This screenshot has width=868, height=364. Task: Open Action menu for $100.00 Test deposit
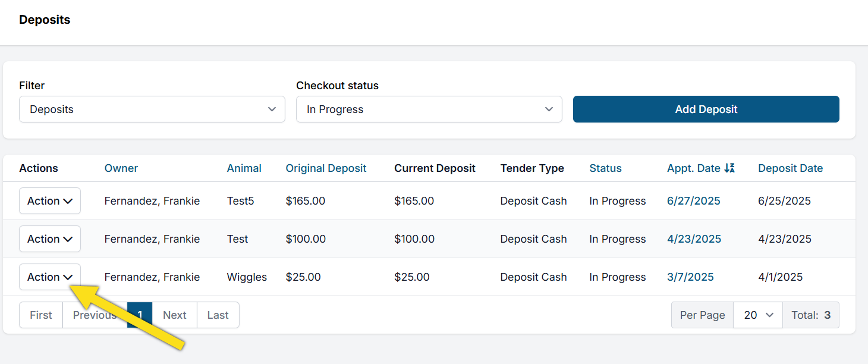pyautogui.click(x=50, y=239)
